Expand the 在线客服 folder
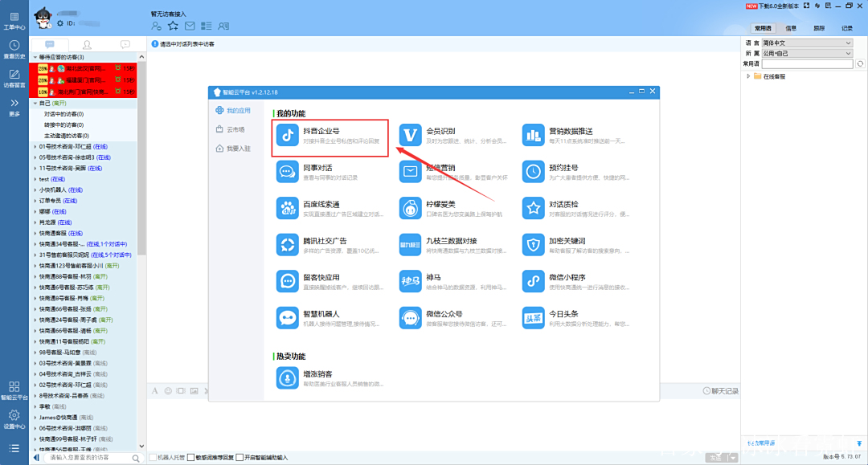868x465 pixels. [748, 76]
